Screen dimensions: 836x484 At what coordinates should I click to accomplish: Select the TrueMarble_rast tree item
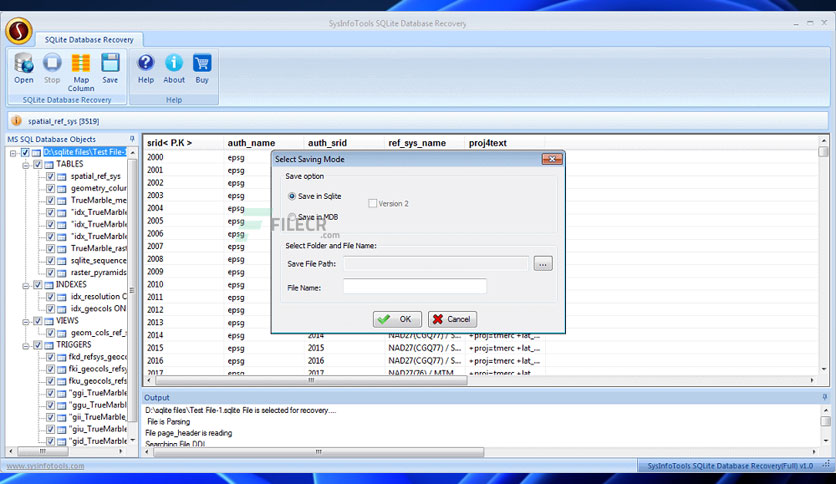[99, 248]
